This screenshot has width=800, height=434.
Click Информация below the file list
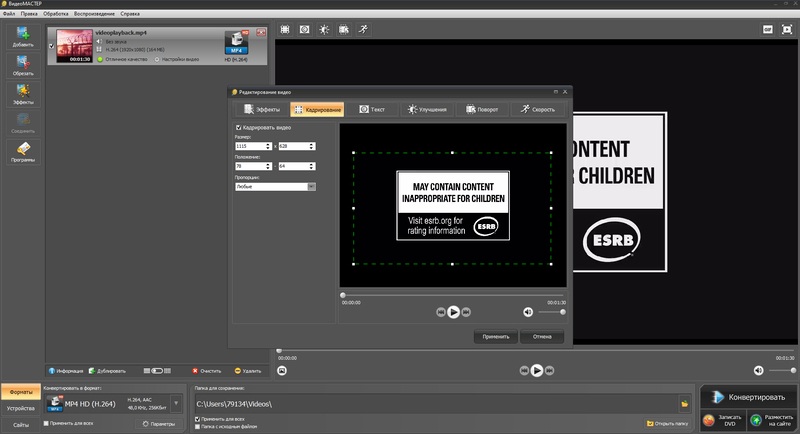tap(66, 371)
